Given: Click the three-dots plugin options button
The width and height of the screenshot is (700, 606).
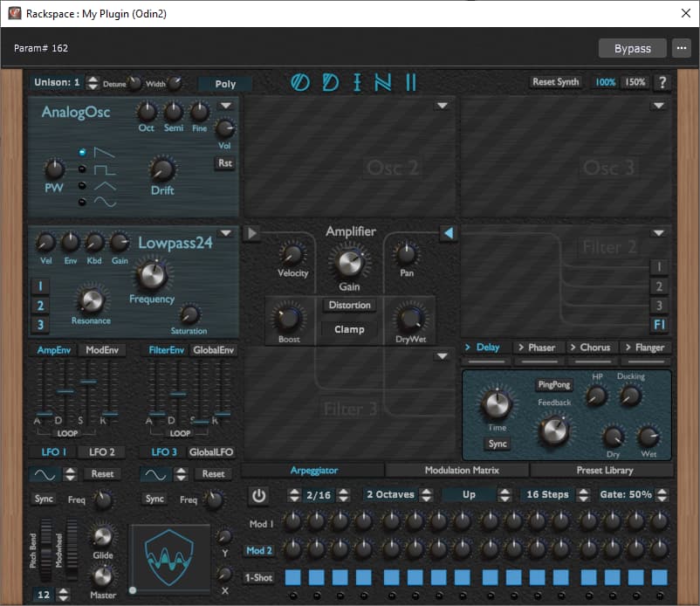Looking at the screenshot, I should pyautogui.click(x=682, y=48).
